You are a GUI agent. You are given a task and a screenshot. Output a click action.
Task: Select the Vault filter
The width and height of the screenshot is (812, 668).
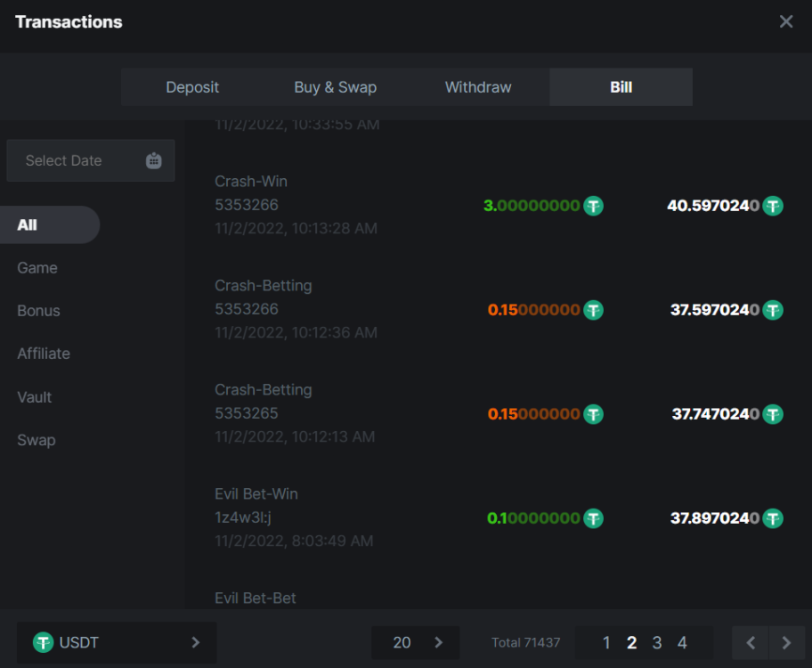[35, 397]
